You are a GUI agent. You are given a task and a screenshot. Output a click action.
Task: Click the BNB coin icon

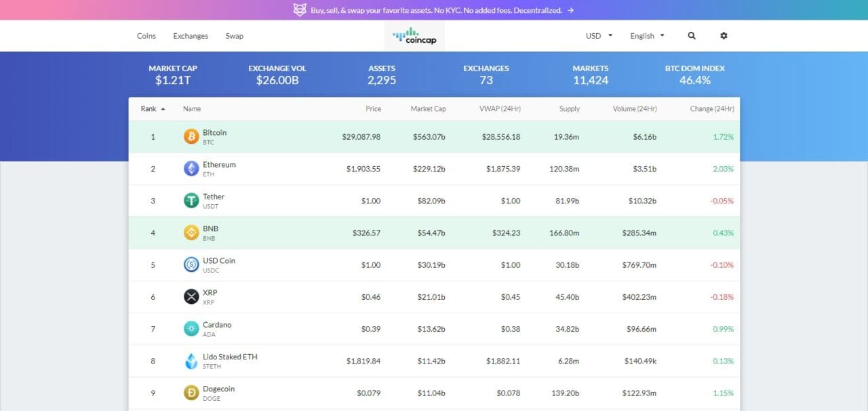point(191,233)
